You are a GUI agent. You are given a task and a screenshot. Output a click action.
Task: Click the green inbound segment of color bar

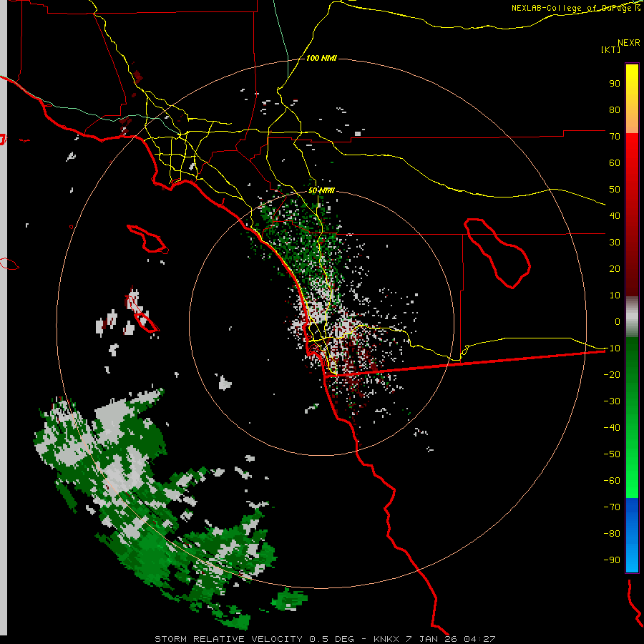[x=632, y=417]
